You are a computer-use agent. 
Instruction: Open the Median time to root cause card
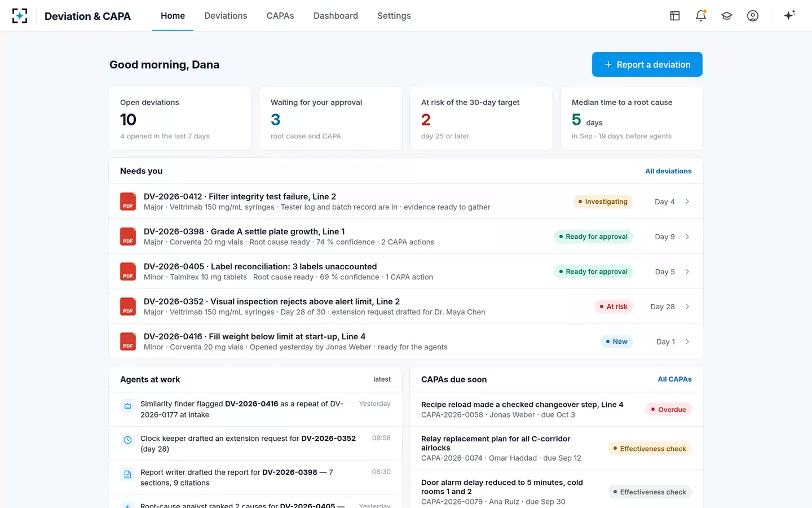(632, 118)
